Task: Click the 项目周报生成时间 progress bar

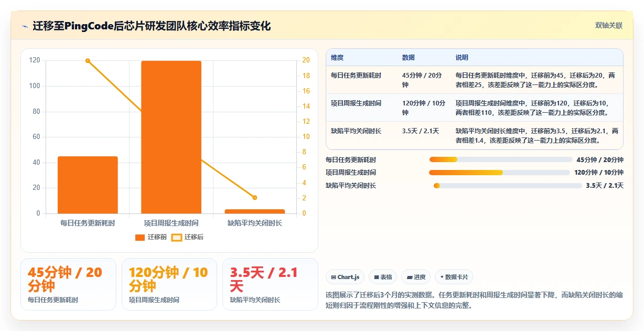Action: (499, 173)
